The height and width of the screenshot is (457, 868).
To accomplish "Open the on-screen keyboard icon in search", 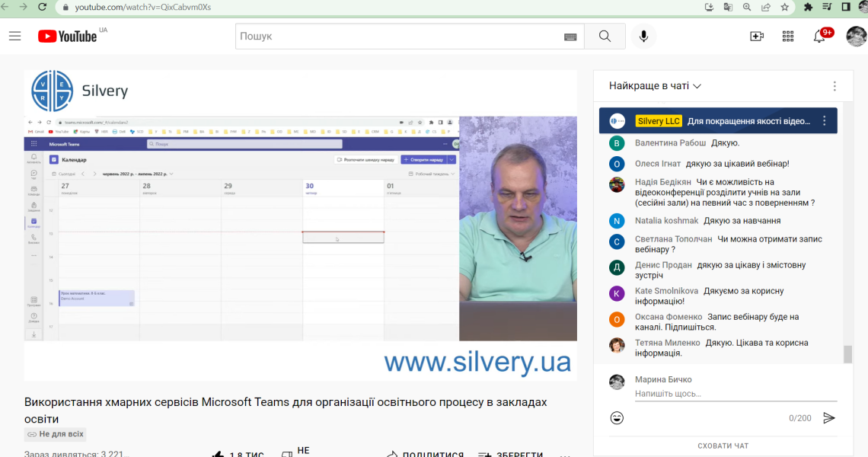I will [570, 37].
